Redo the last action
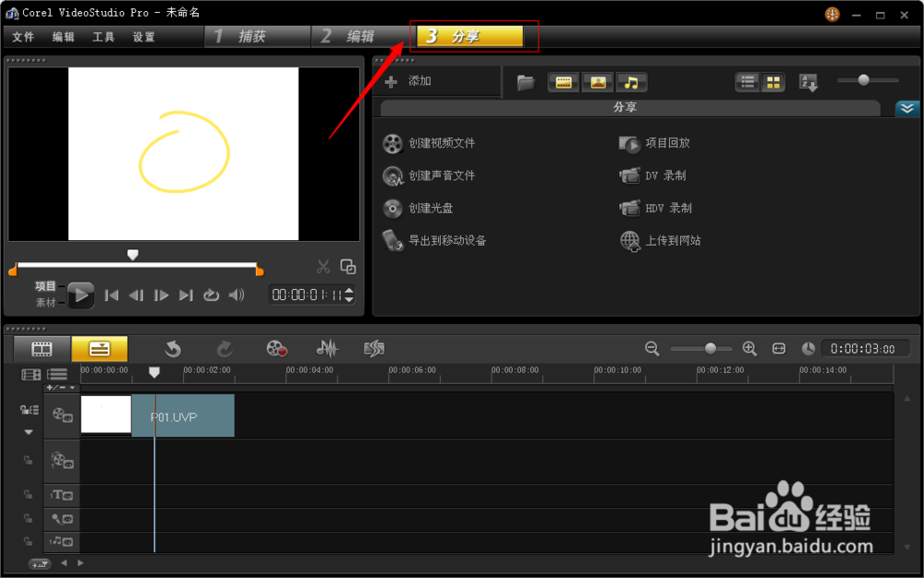Viewport: 924px width, 578px height. click(225, 349)
